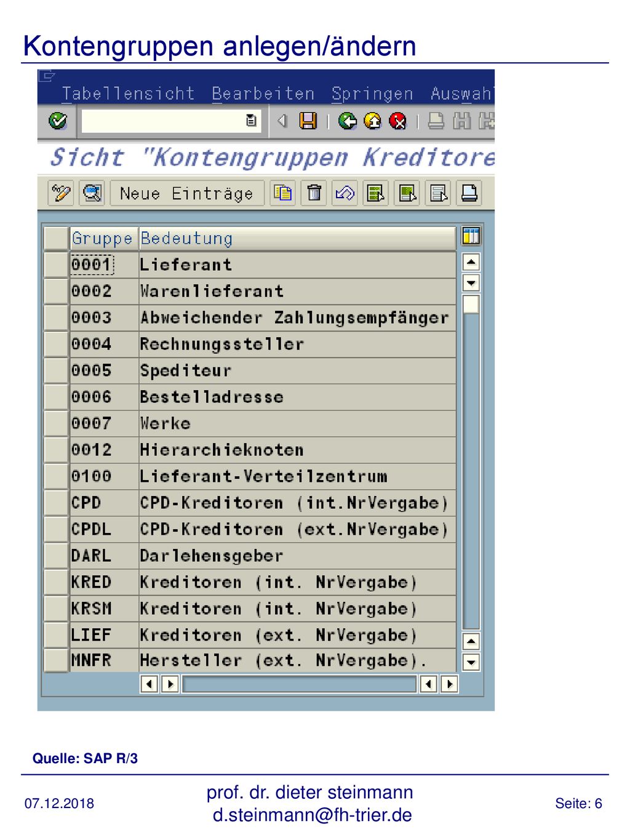The image size is (630, 840).
Task: Click the select-all corner box beside Gruppe
Action: tap(56, 238)
